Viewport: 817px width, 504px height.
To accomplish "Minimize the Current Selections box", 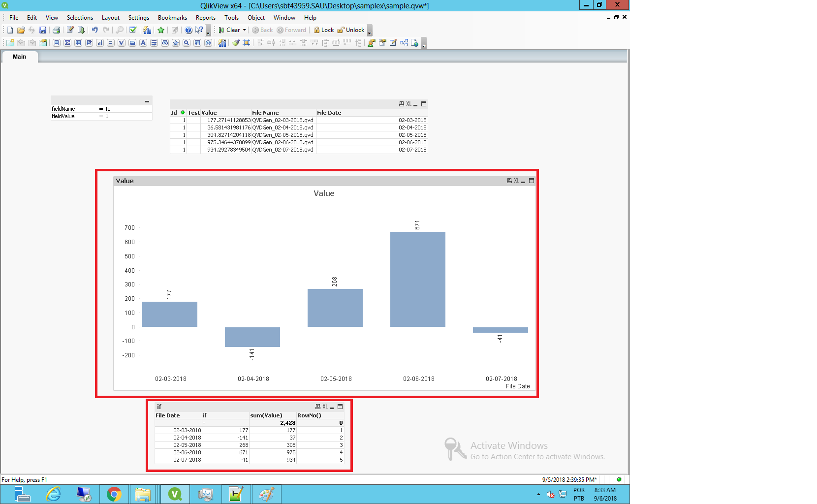I will [147, 101].
